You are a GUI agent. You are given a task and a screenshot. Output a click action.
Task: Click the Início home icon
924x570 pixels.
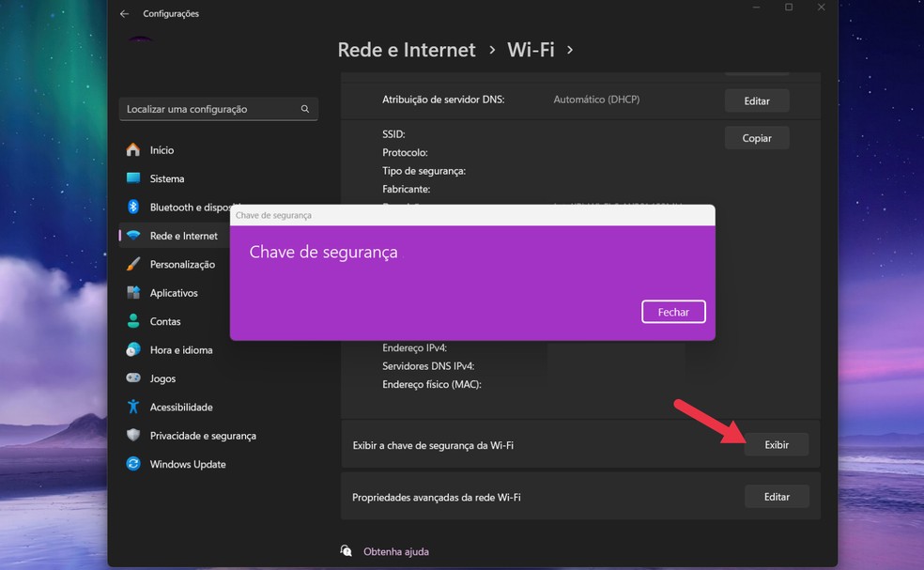(x=133, y=149)
